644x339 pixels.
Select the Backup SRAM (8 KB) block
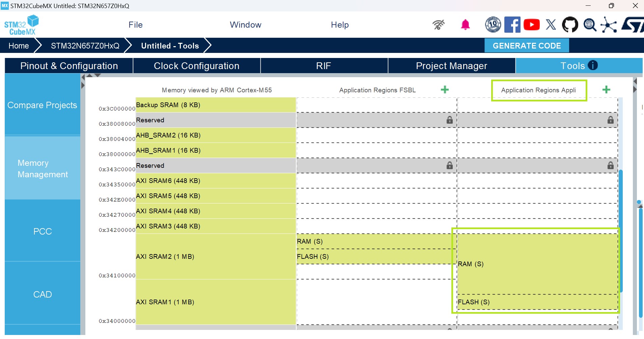click(x=216, y=105)
